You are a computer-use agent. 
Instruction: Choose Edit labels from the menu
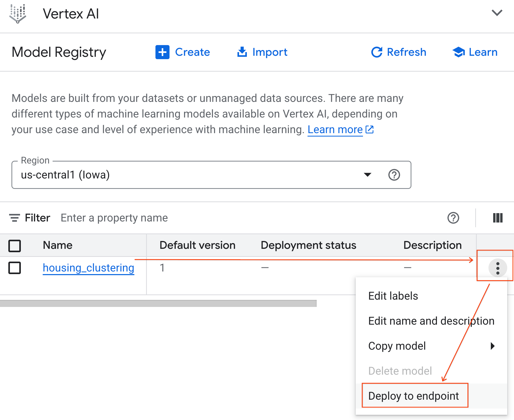point(393,296)
